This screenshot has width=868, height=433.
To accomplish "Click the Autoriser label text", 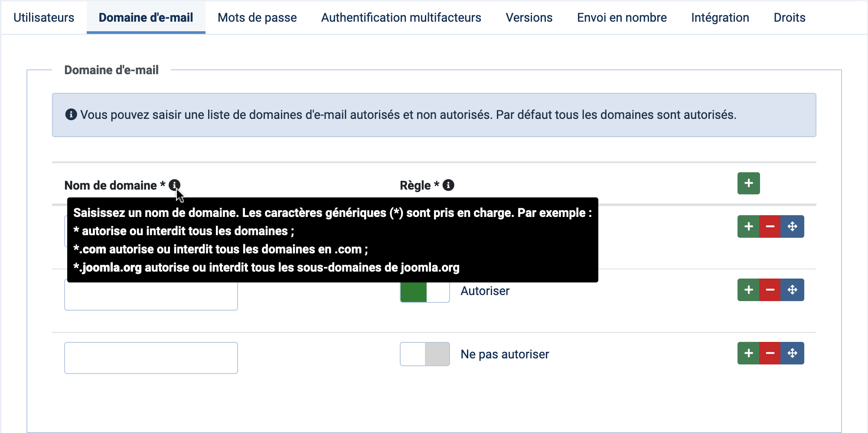I will [x=485, y=291].
